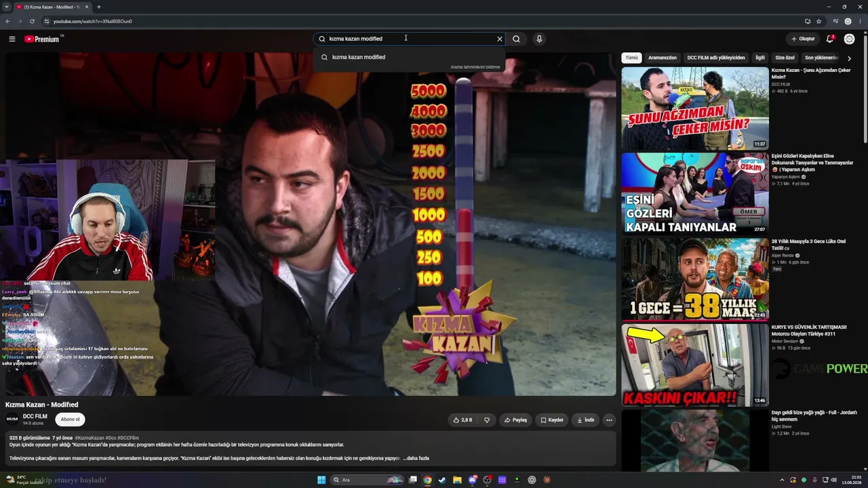Clear the search box with X

click(x=500, y=39)
